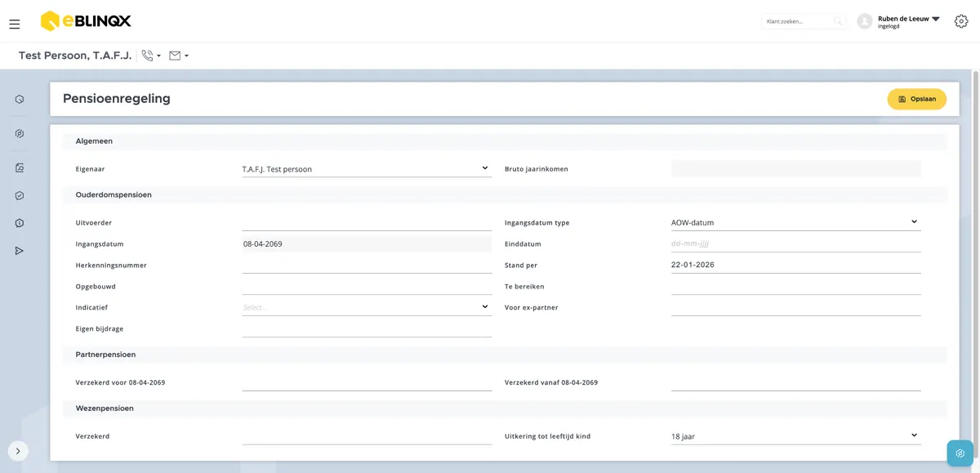Click the Eigen bijdrage input field

click(x=367, y=328)
